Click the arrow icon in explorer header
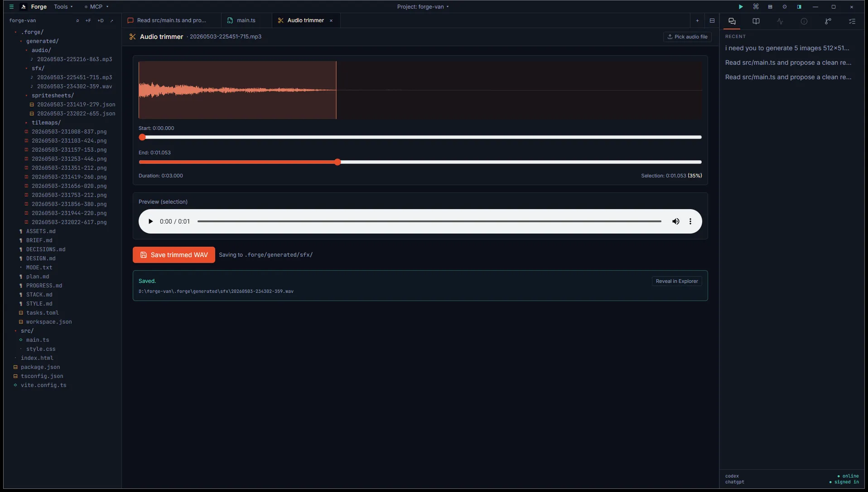868x492 pixels. click(112, 21)
